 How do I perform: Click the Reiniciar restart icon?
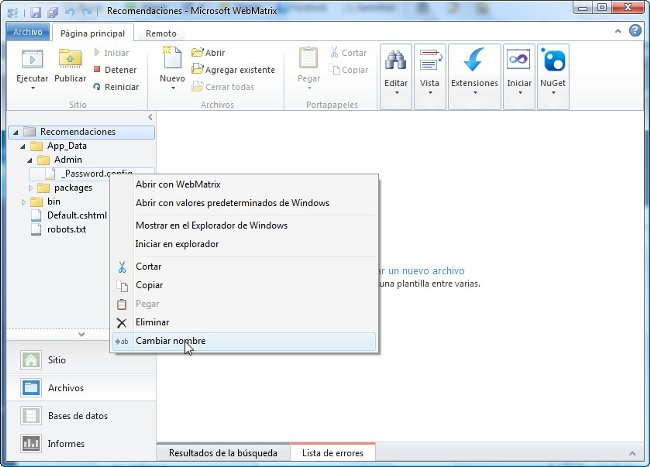[97, 87]
